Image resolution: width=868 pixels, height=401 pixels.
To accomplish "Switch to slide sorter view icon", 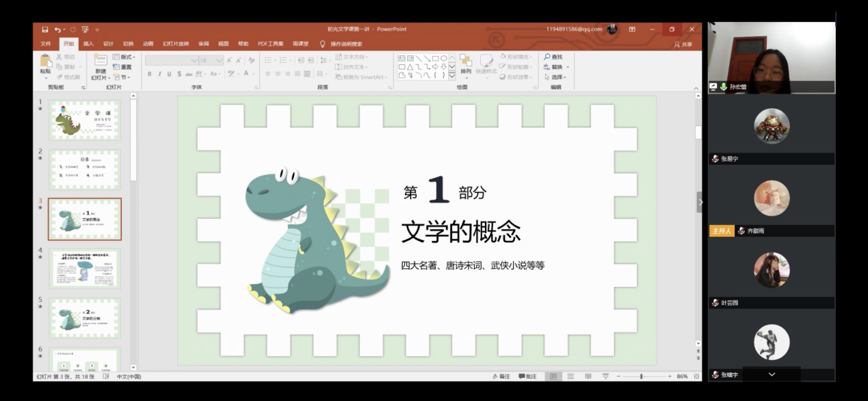I will (571, 376).
